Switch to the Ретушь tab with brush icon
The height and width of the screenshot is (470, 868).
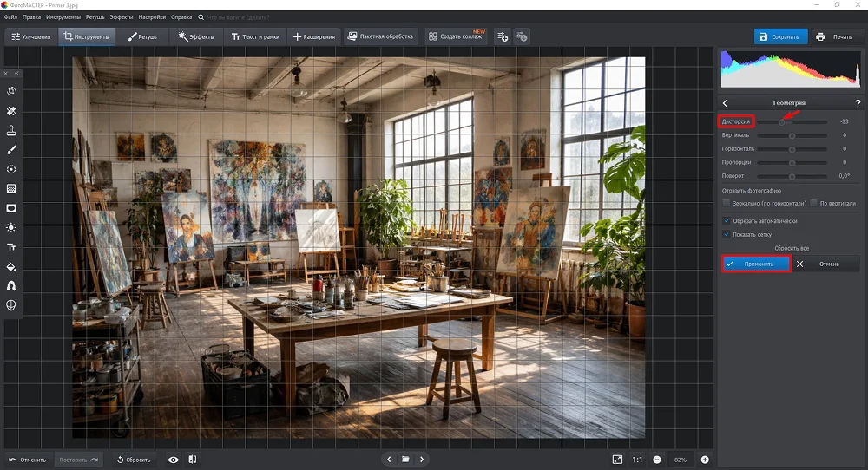coord(142,36)
